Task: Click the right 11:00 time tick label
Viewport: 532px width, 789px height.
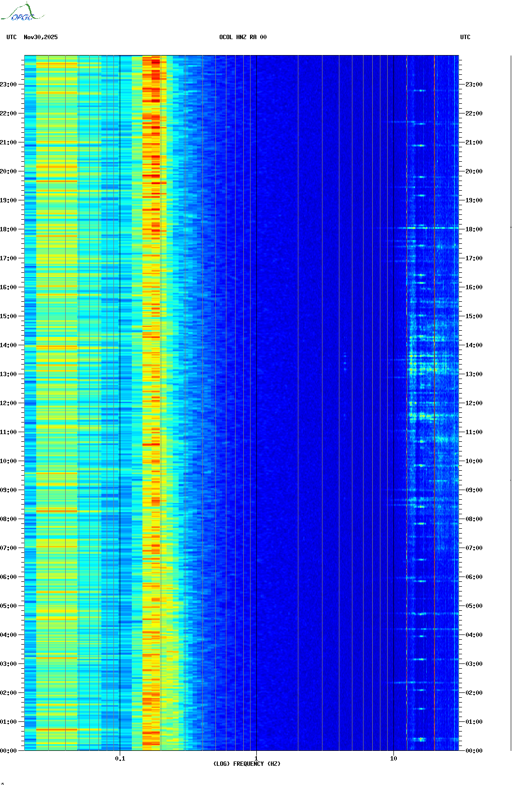Action: pyautogui.click(x=474, y=432)
